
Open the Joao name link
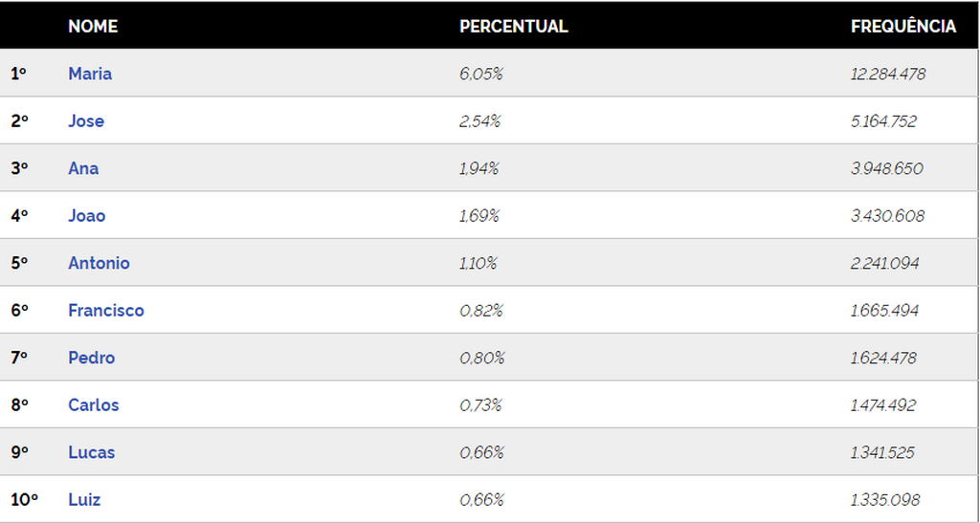tap(87, 216)
